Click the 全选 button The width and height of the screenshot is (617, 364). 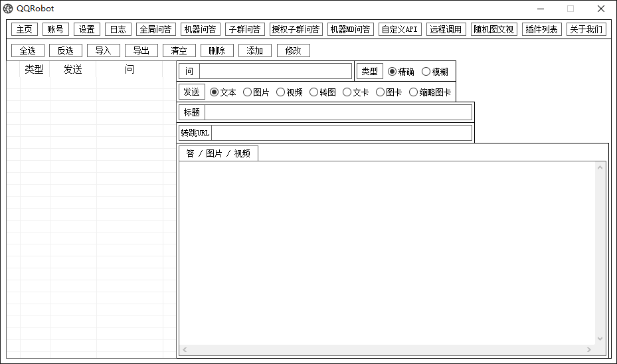tap(27, 50)
